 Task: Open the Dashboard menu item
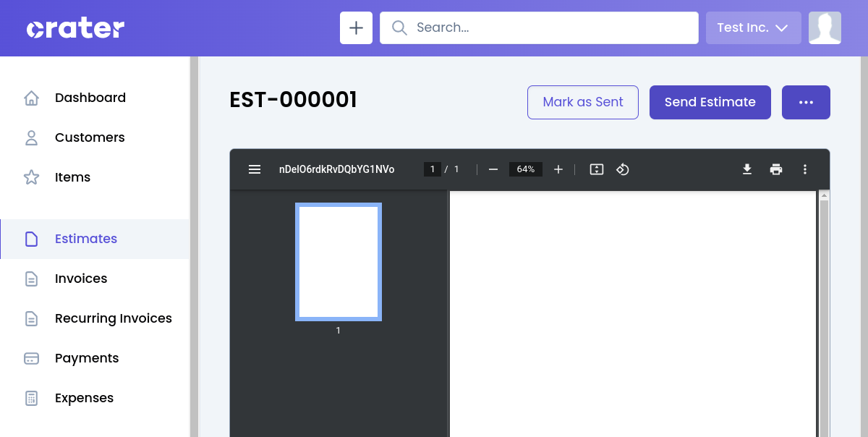coord(95,98)
